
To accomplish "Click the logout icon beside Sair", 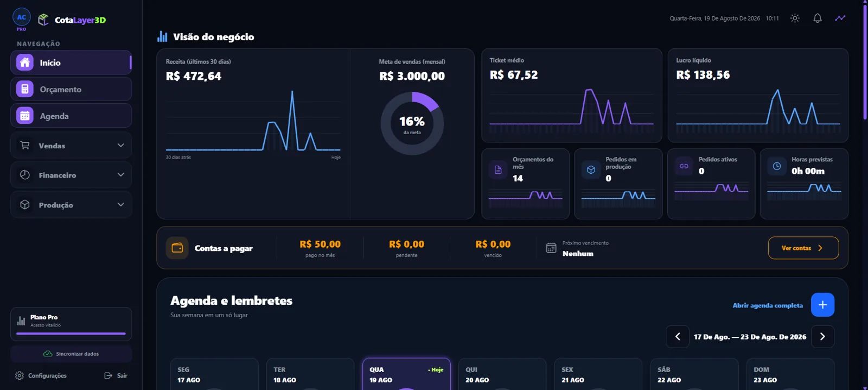I will click(x=108, y=375).
